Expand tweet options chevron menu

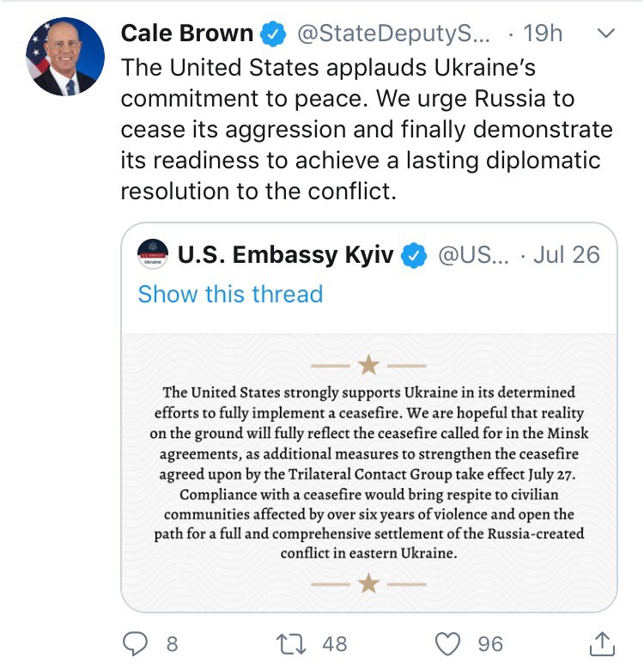pyautogui.click(x=605, y=34)
